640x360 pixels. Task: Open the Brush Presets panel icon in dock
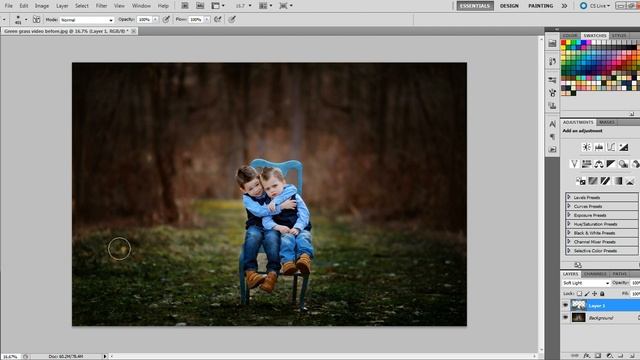pos(552,80)
